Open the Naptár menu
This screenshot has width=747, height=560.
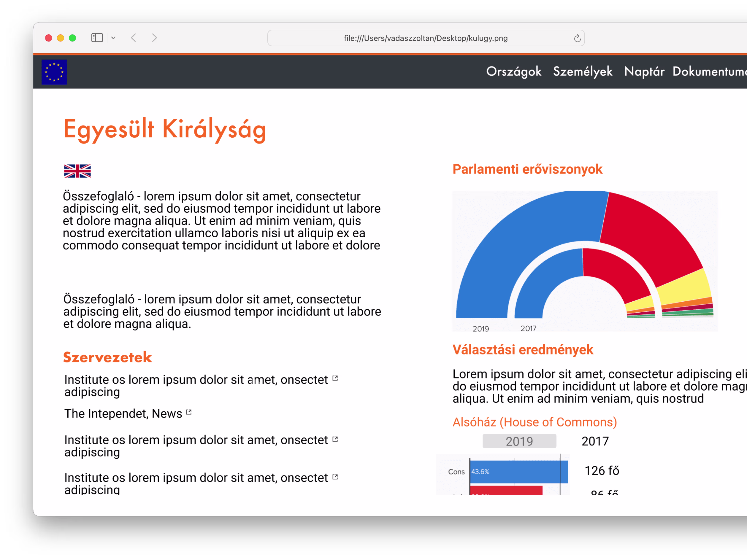pyautogui.click(x=644, y=71)
